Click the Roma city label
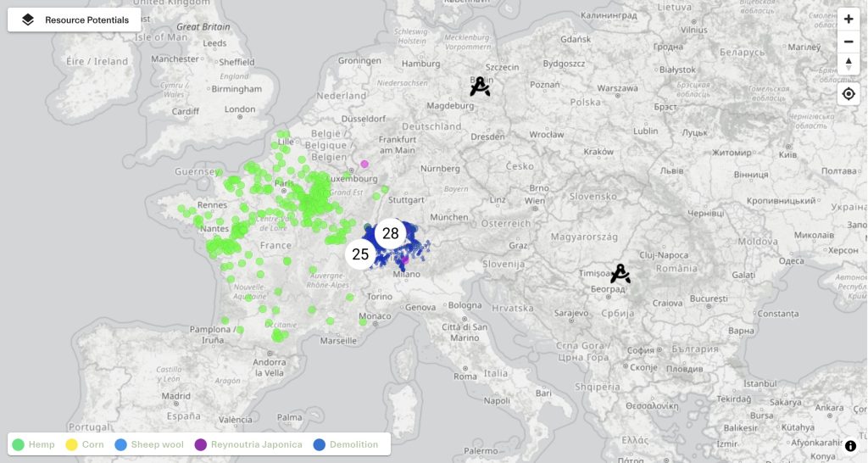The height and width of the screenshot is (463, 868). tap(465, 377)
